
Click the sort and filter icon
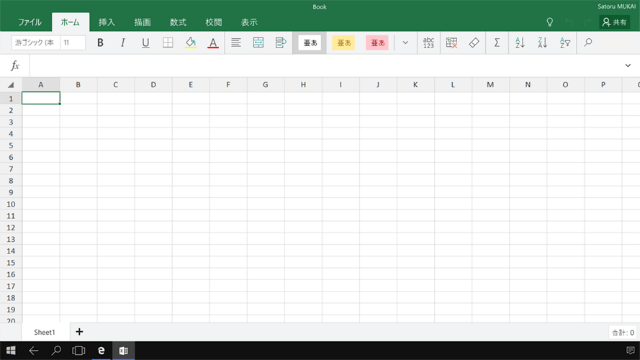click(565, 42)
